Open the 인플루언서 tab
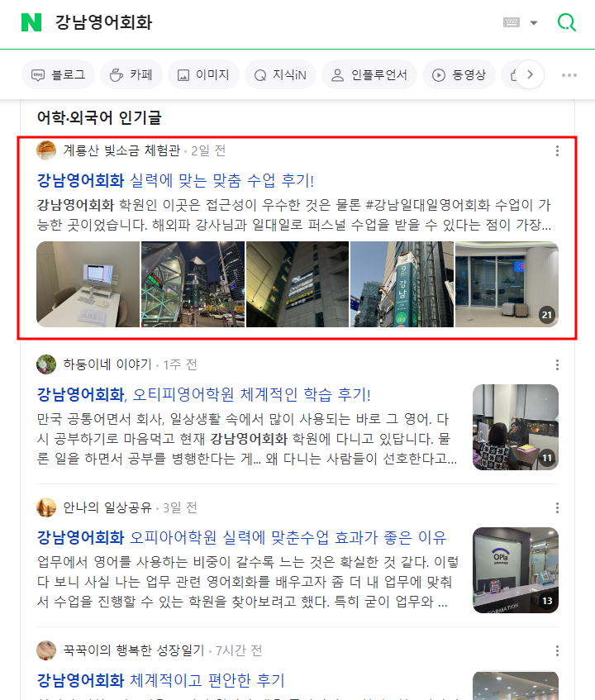Image resolution: width=595 pixels, height=700 pixels. coord(369,74)
